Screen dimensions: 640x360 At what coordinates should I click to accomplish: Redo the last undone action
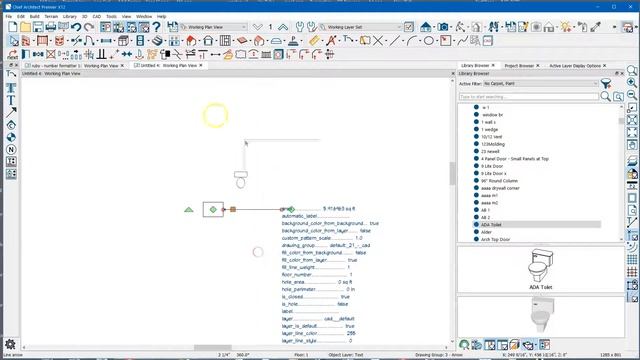[x=89, y=27]
